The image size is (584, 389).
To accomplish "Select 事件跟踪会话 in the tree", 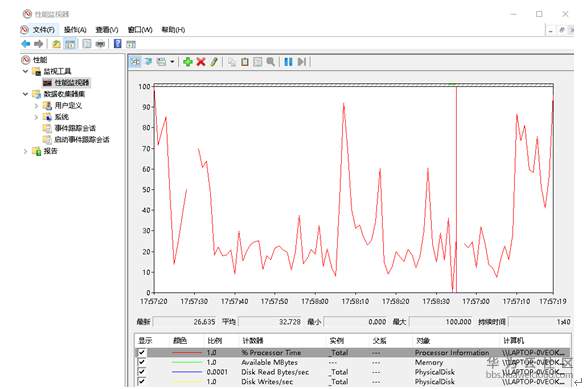I will [x=75, y=128].
